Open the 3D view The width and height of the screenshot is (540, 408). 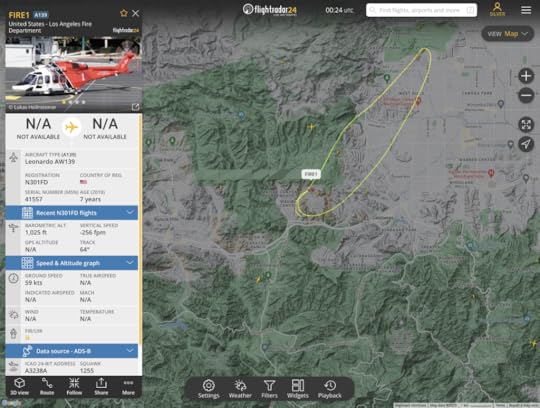coord(19,386)
